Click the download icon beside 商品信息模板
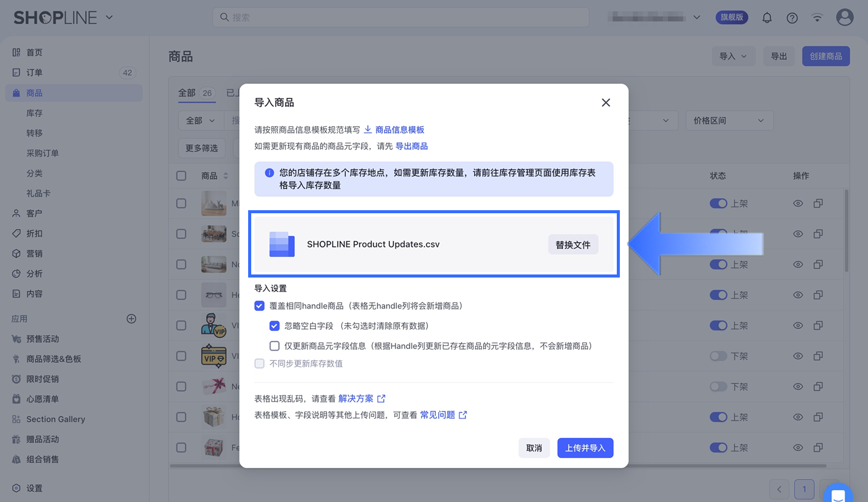The width and height of the screenshot is (868, 502). coord(368,130)
